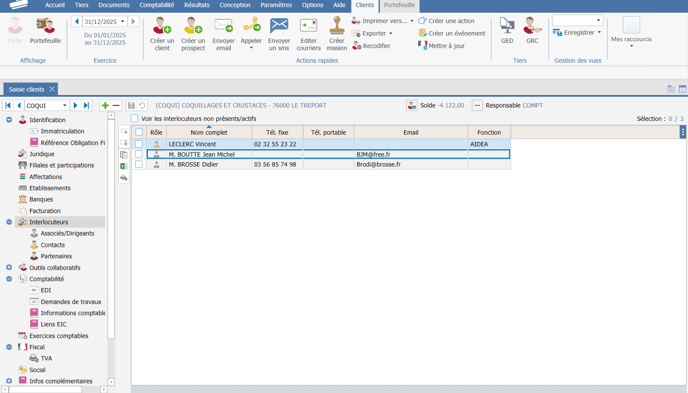The height and width of the screenshot is (393, 688).
Task: Go to previous exercise date arrow
Action: tap(77, 21)
